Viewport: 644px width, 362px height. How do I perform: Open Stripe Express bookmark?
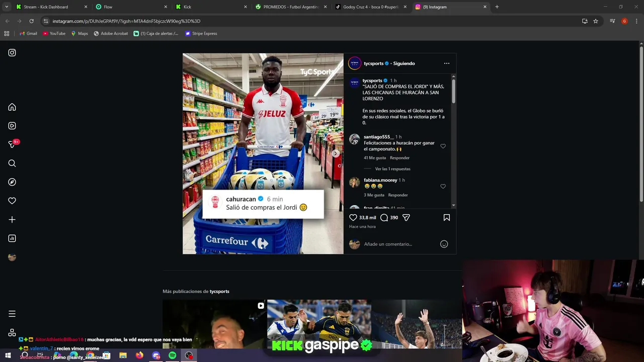click(x=201, y=34)
